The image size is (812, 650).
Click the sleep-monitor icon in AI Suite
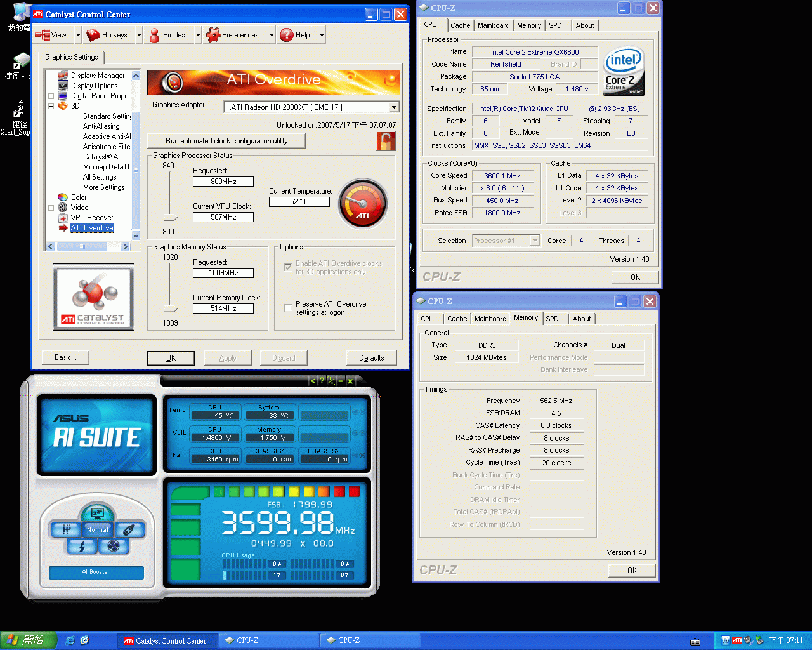(x=97, y=513)
